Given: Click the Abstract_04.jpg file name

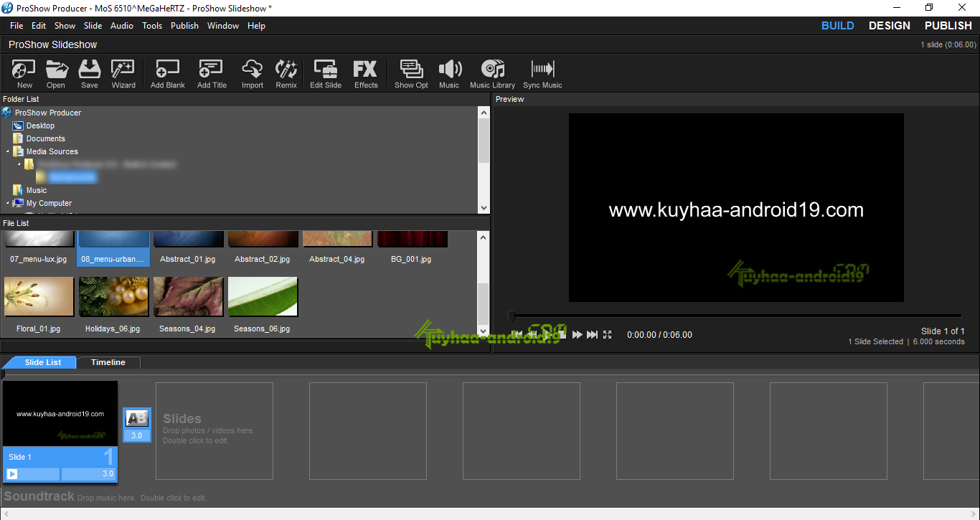Looking at the screenshot, I should pyautogui.click(x=336, y=259).
